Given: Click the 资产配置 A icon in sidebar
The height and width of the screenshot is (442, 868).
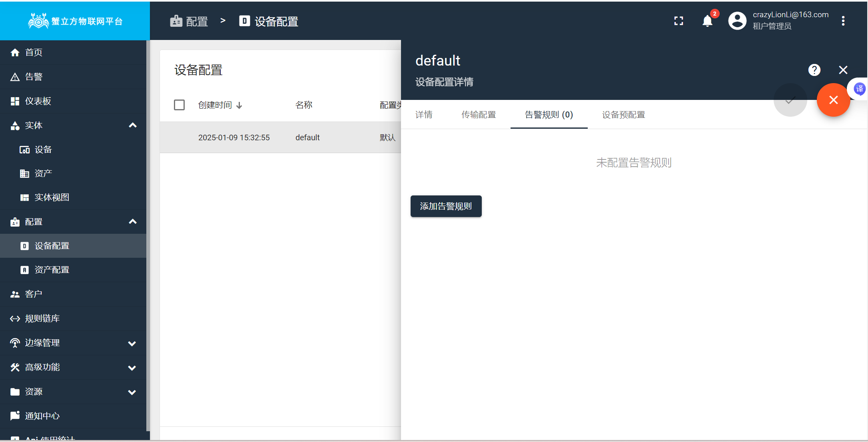Looking at the screenshot, I should click(x=25, y=270).
